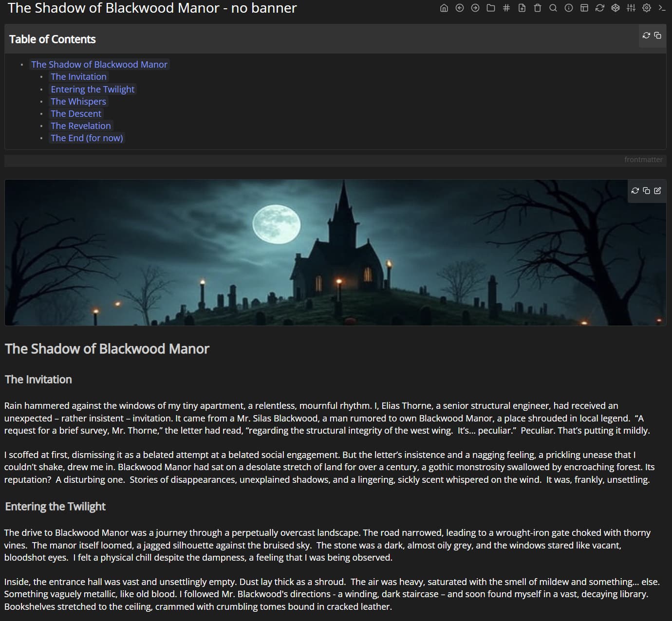Copy the Table of Contents block
The image size is (672, 621).
pyautogui.click(x=658, y=36)
